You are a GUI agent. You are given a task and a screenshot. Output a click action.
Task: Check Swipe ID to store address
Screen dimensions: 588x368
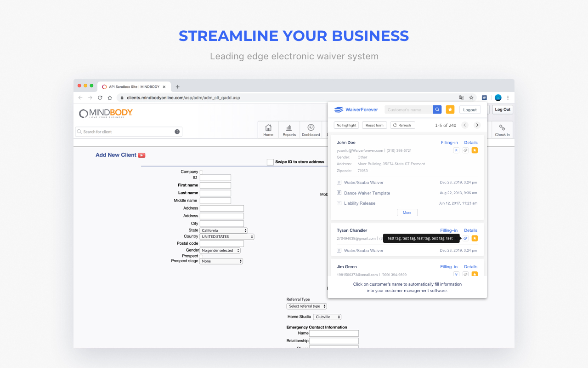tap(271, 161)
